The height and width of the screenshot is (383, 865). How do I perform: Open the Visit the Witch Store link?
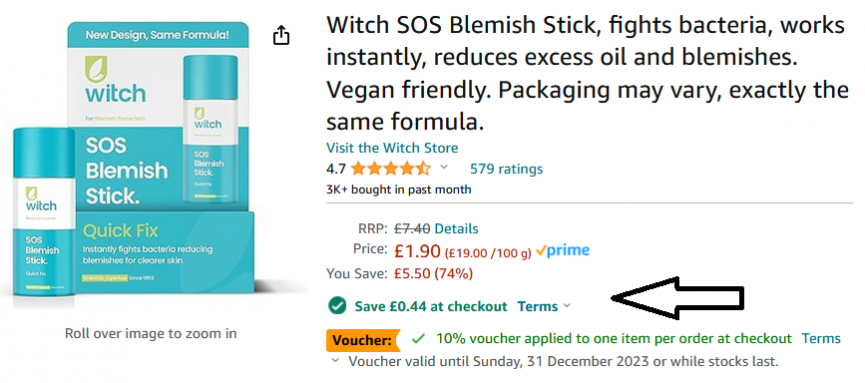pyautogui.click(x=392, y=148)
